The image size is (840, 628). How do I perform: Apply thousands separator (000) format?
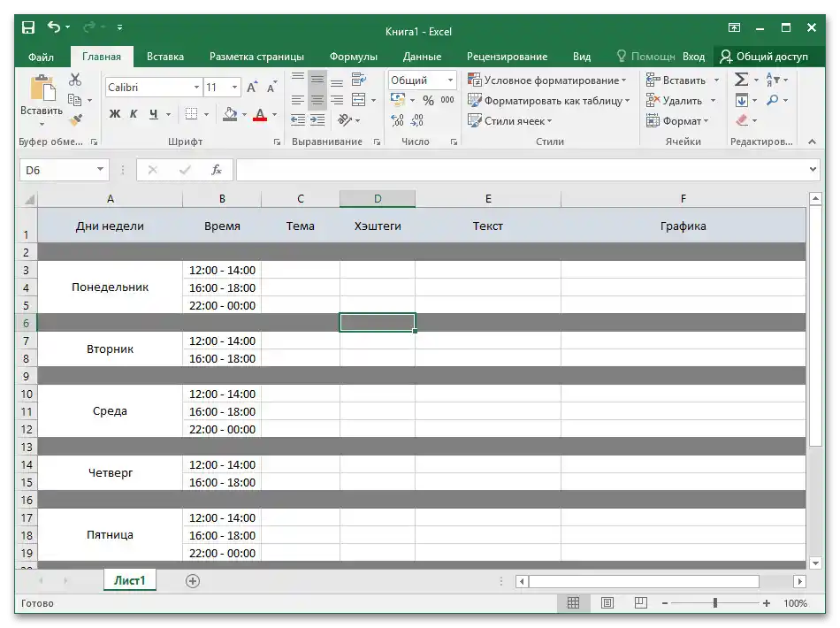click(447, 100)
